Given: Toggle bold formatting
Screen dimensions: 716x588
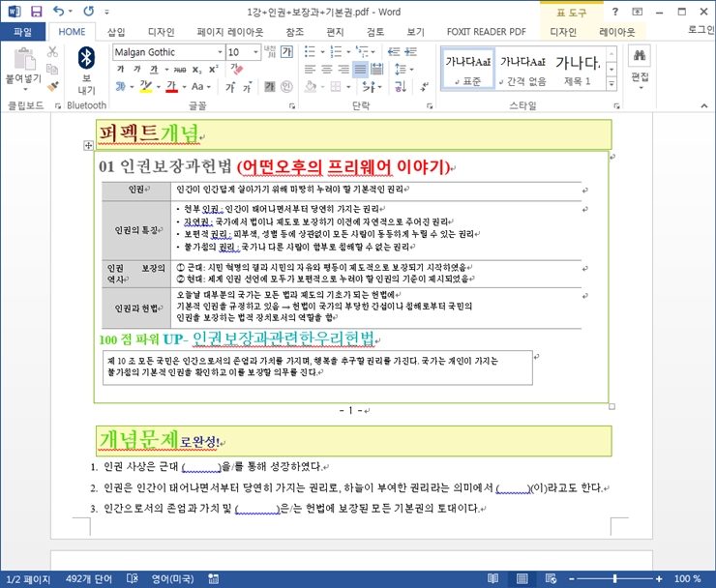Looking at the screenshot, I should tap(121, 70).
